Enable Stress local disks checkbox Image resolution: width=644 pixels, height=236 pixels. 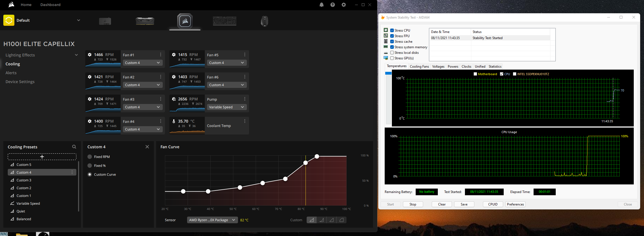click(x=392, y=53)
